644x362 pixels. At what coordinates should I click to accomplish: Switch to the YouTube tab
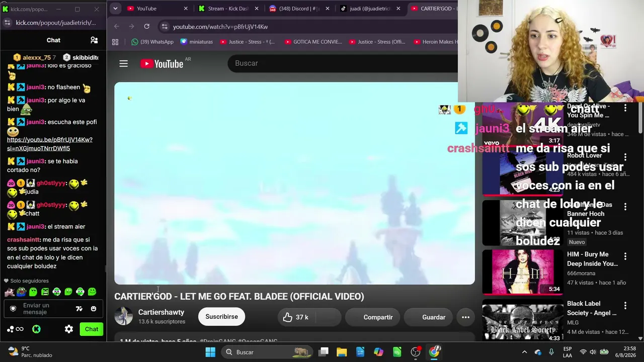[157, 9]
